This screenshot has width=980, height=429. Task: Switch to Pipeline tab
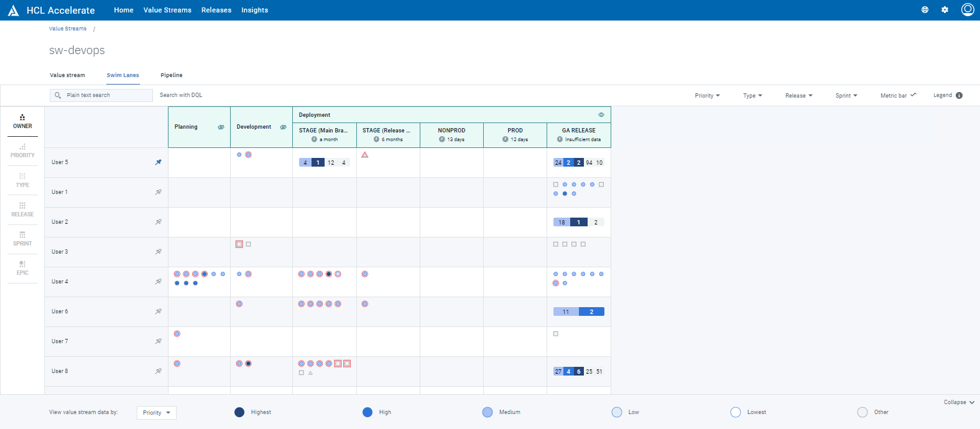pos(172,75)
